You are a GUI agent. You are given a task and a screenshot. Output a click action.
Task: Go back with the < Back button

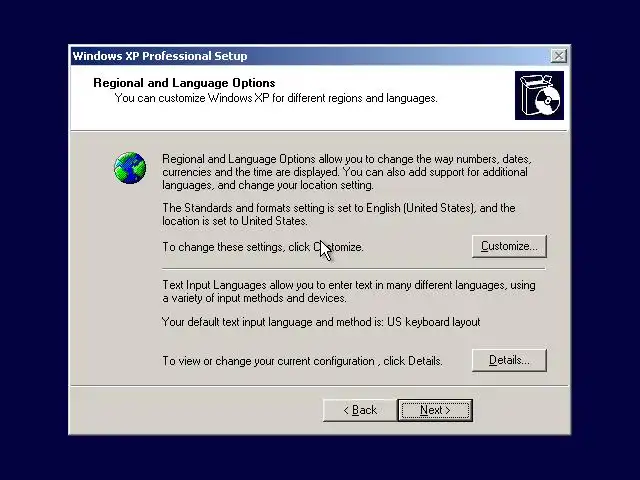tap(360, 410)
